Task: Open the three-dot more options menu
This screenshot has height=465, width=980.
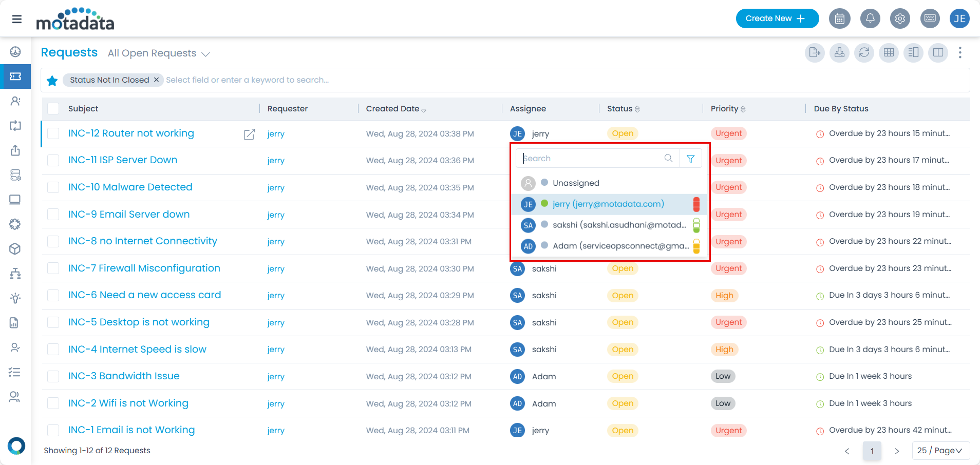Action: click(960, 52)
